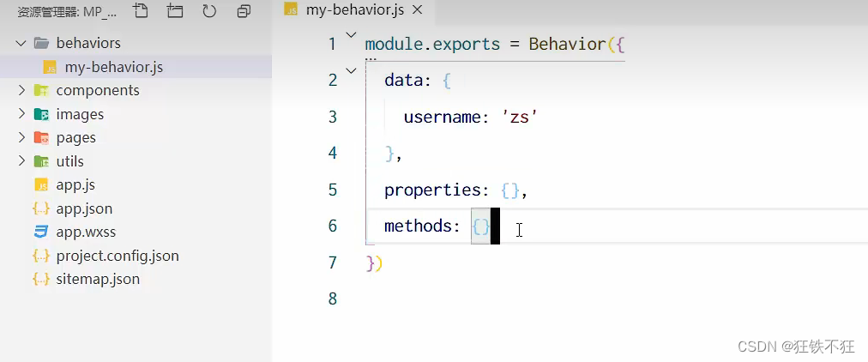Open project.config.json from the explorer

point(118,256)
